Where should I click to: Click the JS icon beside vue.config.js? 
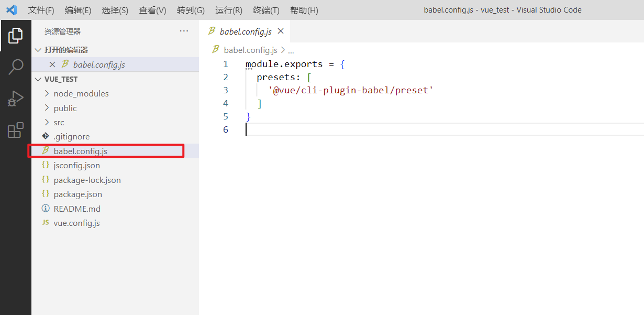click(x=46, y=223)
